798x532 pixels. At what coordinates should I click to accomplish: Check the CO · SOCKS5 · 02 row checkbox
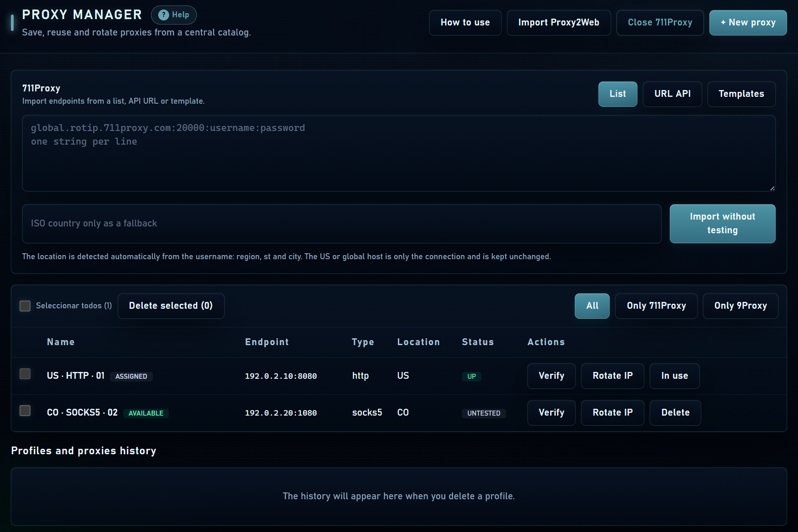pyautogui.click(x=25, y=411)
